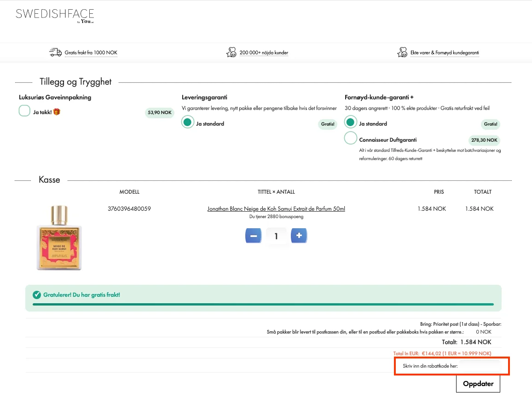The width and height of the screenshot is (532, 404).
Task: Click the gift box emoji next to Ja takk
Action: (x=57, y=112)
